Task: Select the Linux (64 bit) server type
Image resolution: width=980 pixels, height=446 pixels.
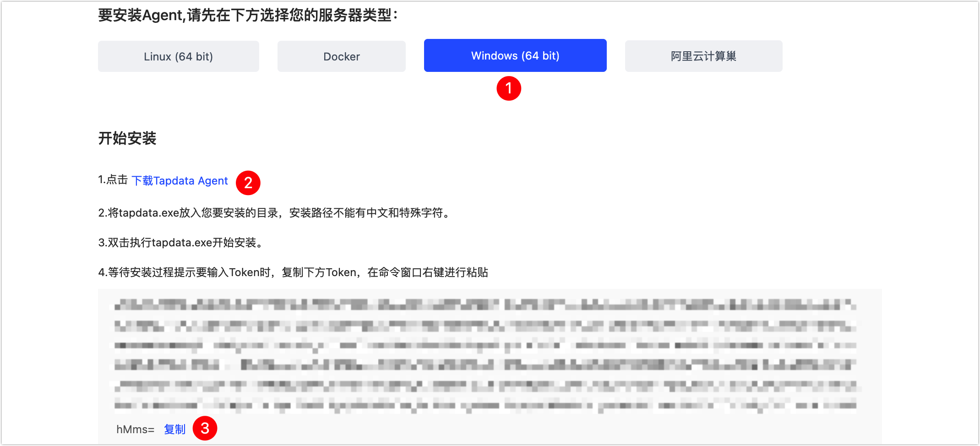Action: click(179, 56)
